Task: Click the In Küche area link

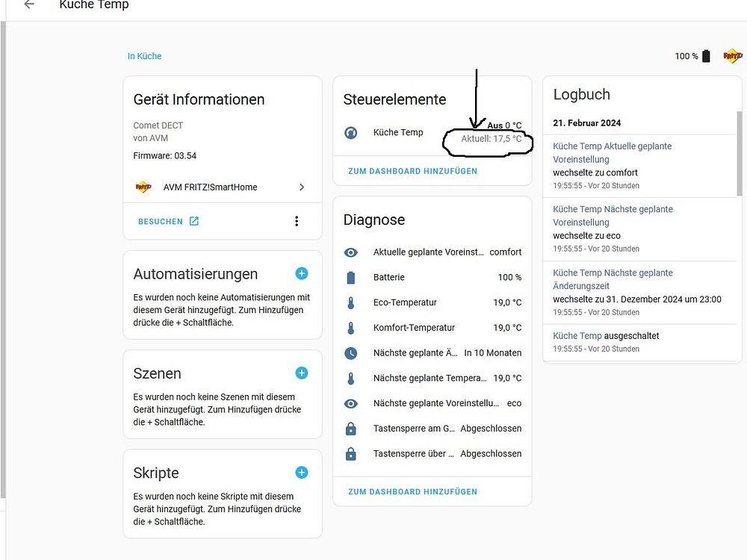Action: pos(144,56)
